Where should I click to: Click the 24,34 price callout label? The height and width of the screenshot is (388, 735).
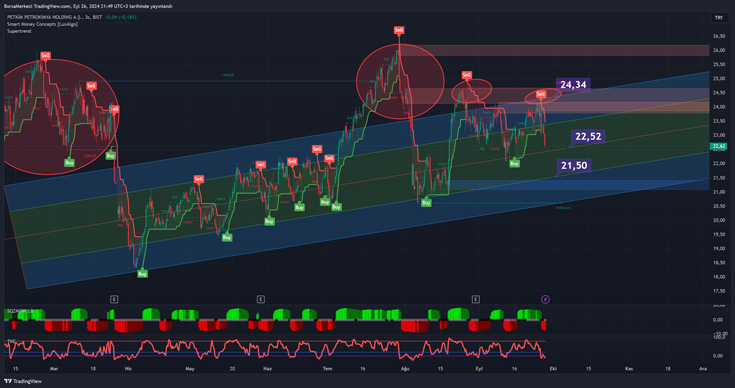coord(573,85)
